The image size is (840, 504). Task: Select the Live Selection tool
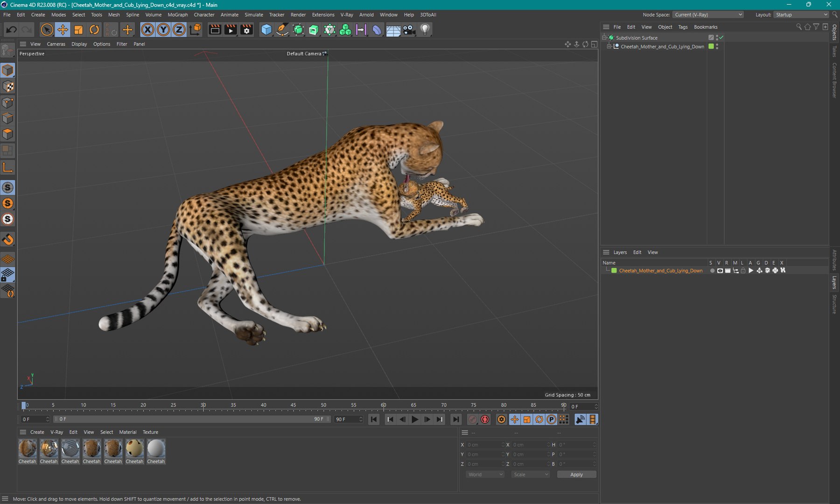coord(47,30)
